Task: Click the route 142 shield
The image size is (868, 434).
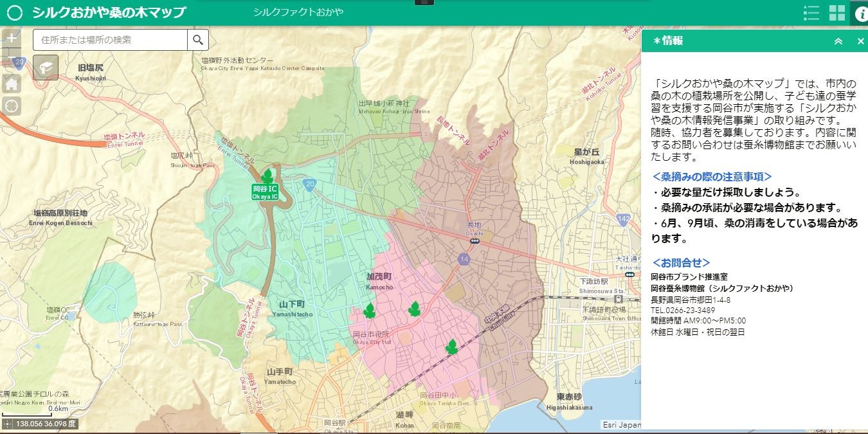Action: click(622, 220)
